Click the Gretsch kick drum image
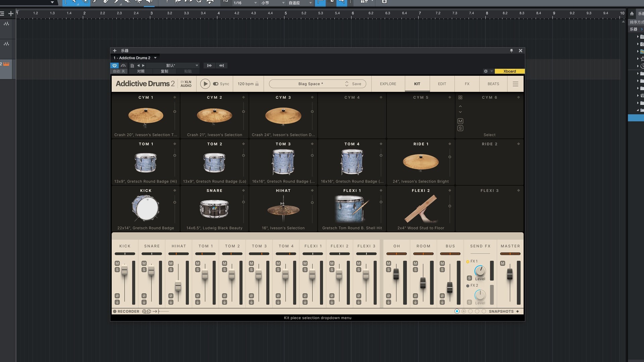The width and height of the screenshot is (644, 362). [x=146, y=208]
